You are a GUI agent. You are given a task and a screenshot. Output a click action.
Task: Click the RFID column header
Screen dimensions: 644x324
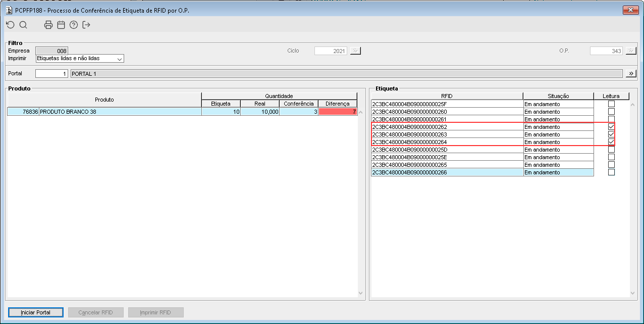pyautogui.click(x=447, y=96)
